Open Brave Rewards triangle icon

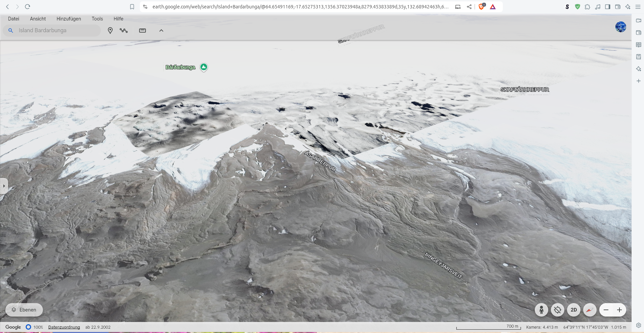point(493,7)
